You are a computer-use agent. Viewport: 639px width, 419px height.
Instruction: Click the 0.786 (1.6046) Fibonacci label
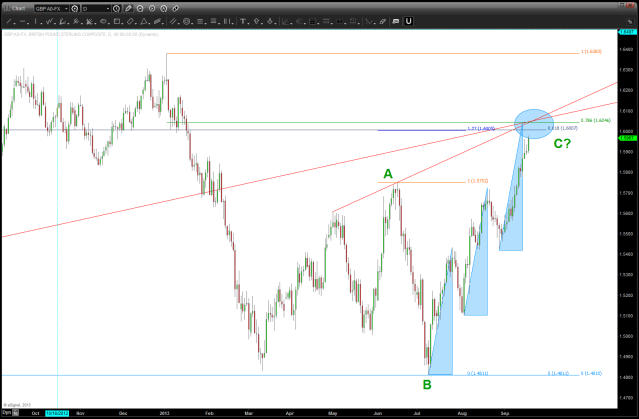point(596,121)
